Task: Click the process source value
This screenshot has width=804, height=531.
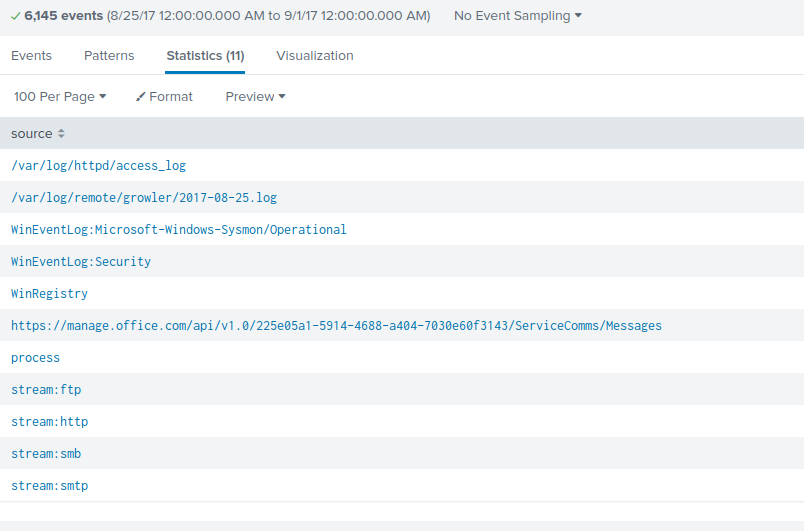Action: (35, 358)
